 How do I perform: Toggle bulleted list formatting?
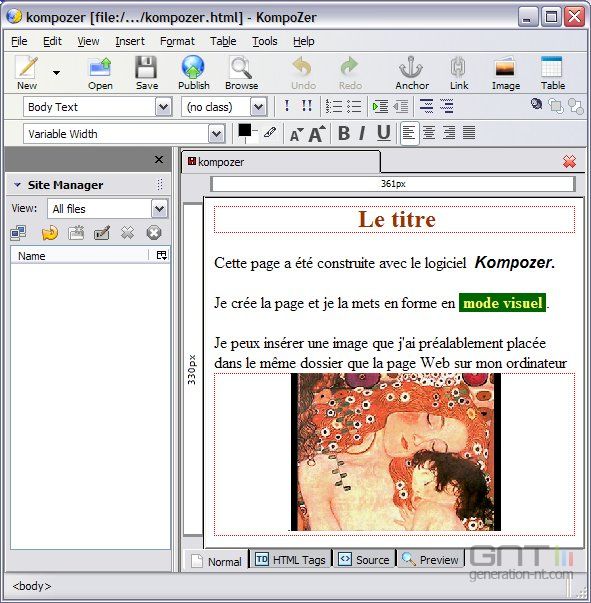(x=354, y=106)
